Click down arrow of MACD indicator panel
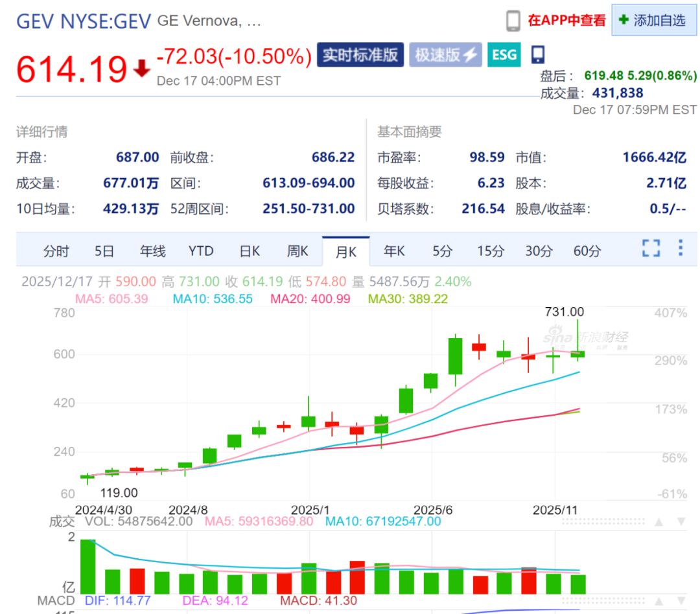 pos(681,602)
